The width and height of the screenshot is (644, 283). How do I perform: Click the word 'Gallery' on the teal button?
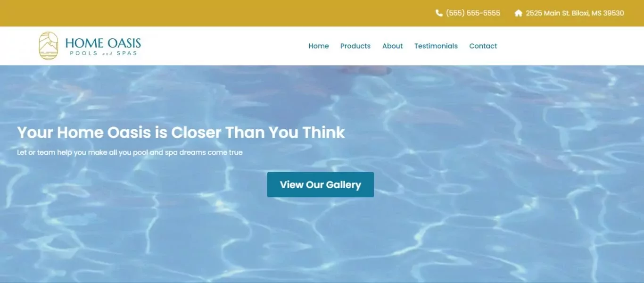[x=343, y=185]
